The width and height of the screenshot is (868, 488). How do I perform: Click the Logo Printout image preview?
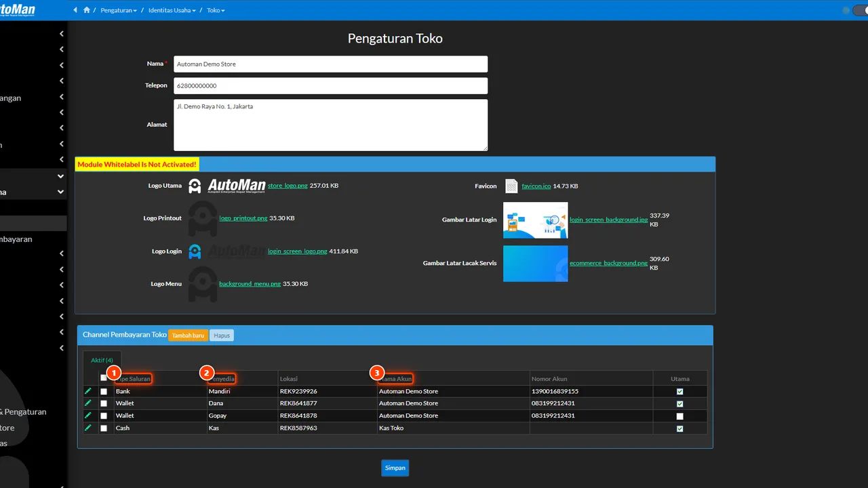click(202, 218)
